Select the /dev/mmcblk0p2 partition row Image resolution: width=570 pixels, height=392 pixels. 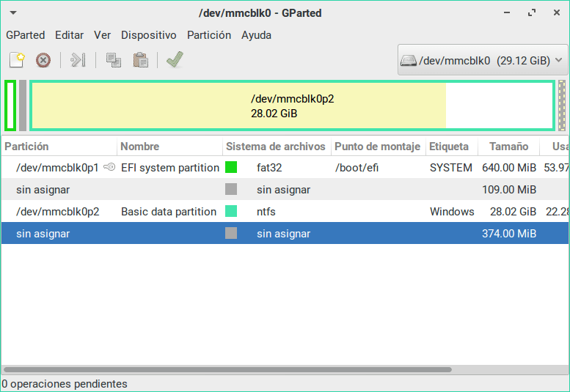pos(285,211)
